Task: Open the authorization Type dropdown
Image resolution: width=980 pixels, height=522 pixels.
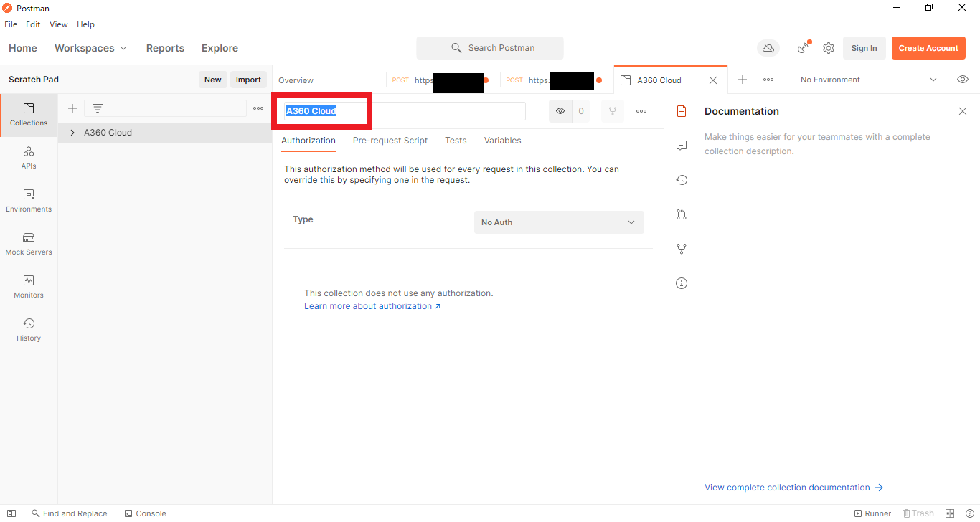Action: [x=559, y=222]
